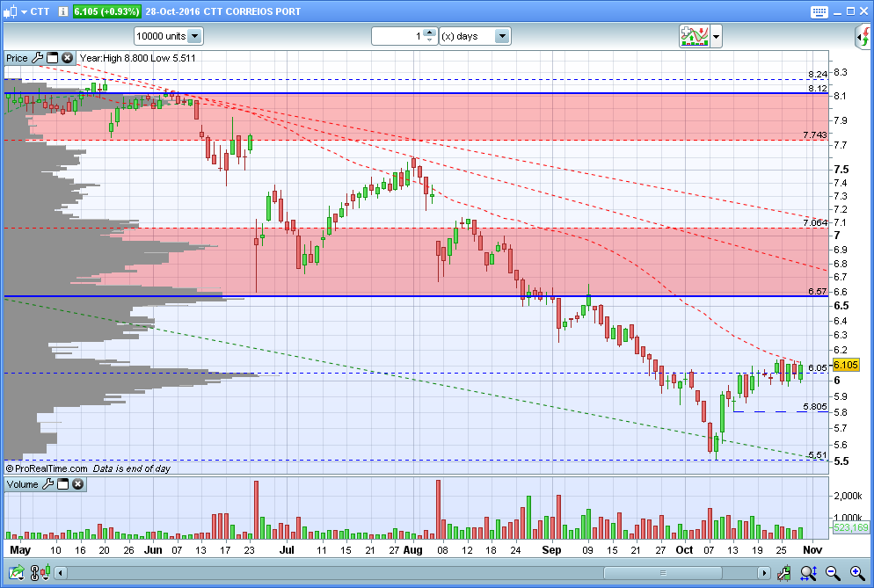Expand the indicator menu dropdown arrow
The height and width of the screenshot is (588, 874).
(717, 37)
